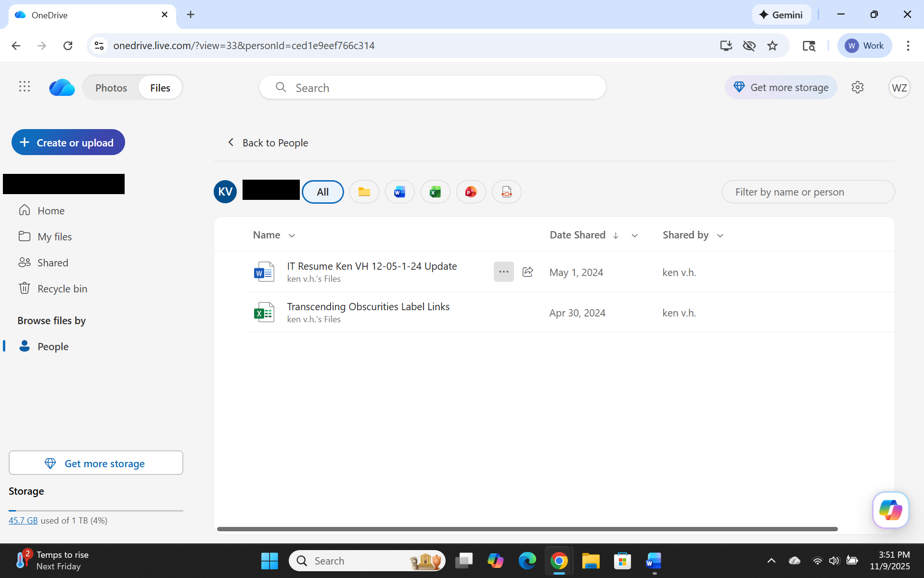The height and width of the screenshot is (578, 924).
Task: Filter files by folders icon
Action: coord(364,192)
